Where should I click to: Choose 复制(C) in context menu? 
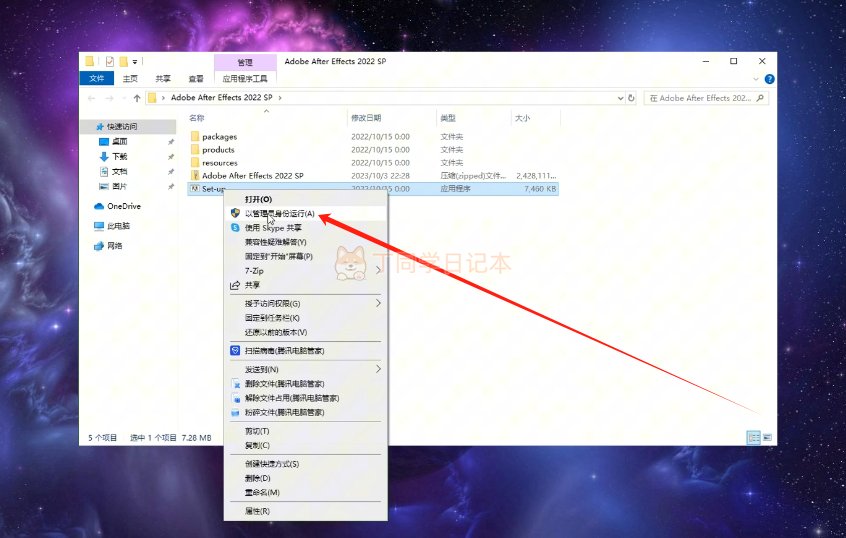(306, 445)
